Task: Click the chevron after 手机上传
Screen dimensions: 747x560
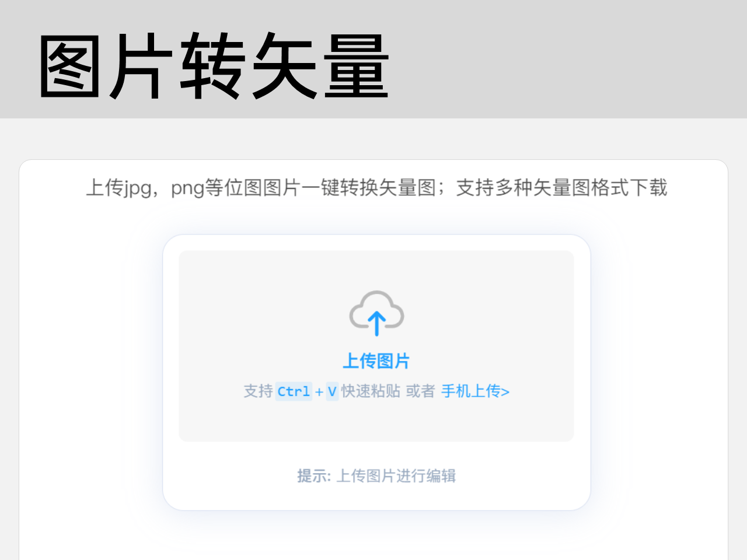Action: [505, 392]
